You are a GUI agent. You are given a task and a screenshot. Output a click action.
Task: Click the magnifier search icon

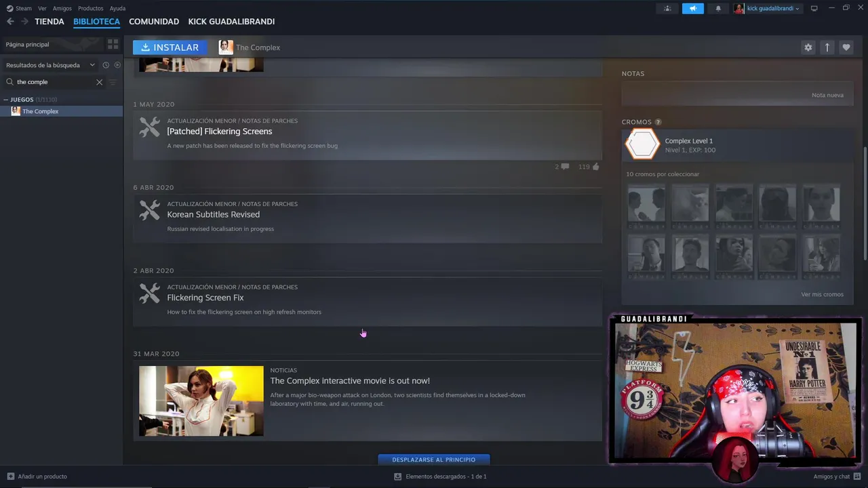point(9,82)
